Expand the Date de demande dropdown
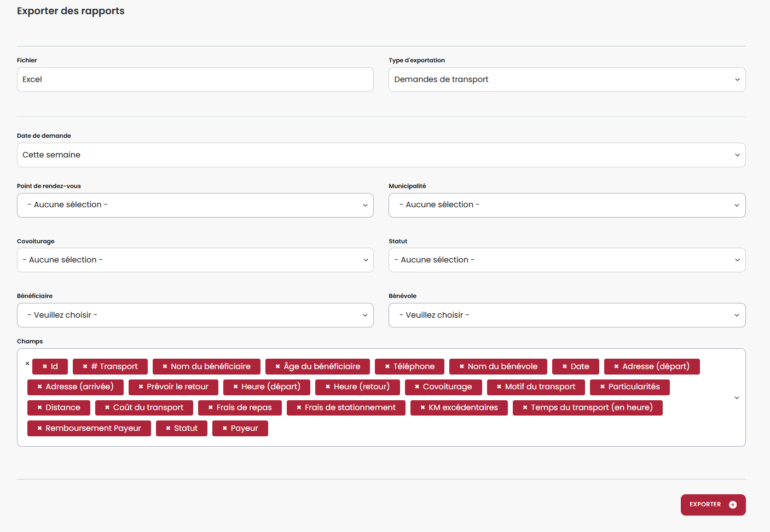 pos(381,155)
